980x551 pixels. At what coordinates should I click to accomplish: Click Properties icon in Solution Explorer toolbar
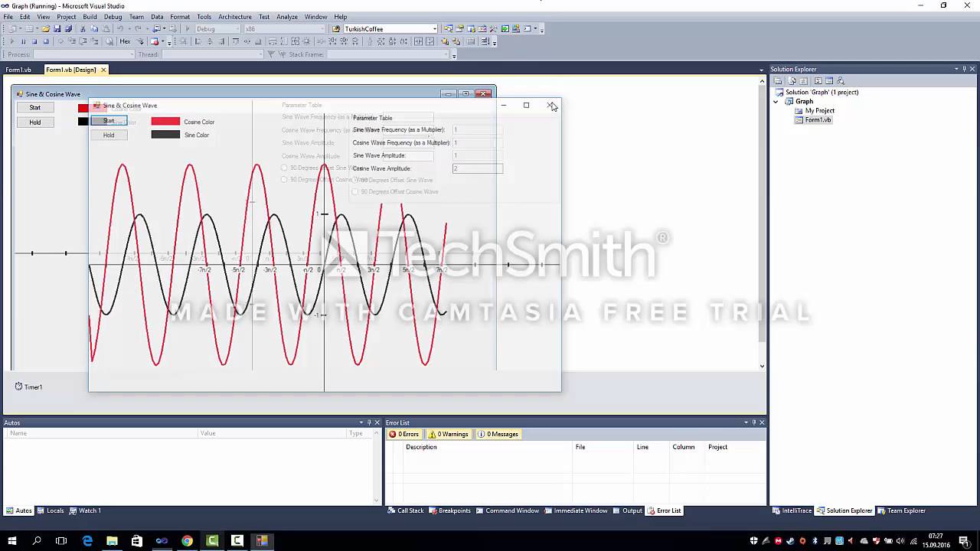coord(778,80)
